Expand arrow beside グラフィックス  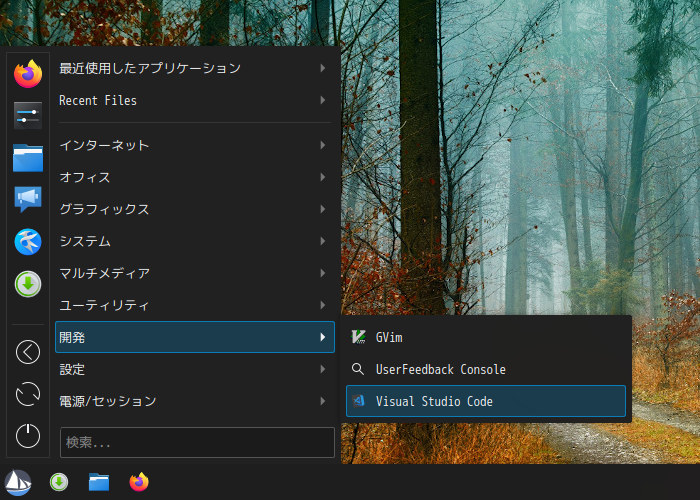[323, 209]
